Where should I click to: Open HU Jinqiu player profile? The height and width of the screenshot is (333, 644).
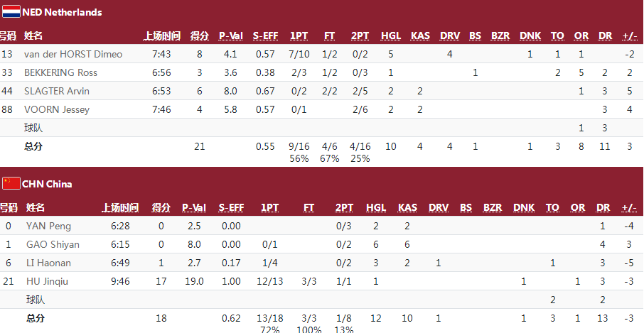[47, 281]
